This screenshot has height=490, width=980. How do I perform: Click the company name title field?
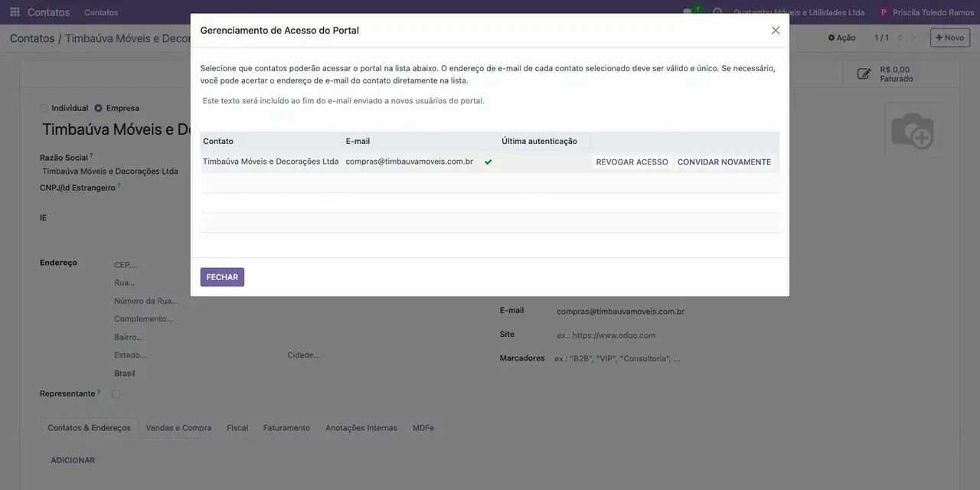click(x=116, y=129)
